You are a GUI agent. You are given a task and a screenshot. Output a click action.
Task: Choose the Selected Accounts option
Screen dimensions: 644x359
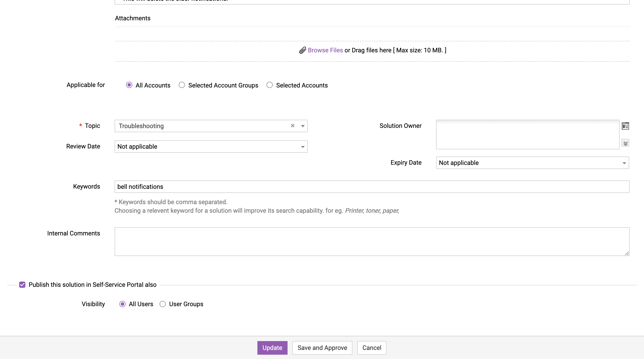(x=270, y=85)
